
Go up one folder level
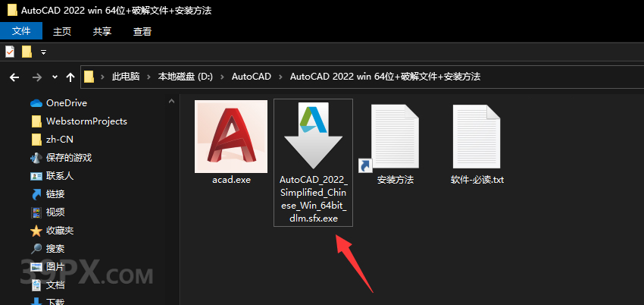(70, 77)
